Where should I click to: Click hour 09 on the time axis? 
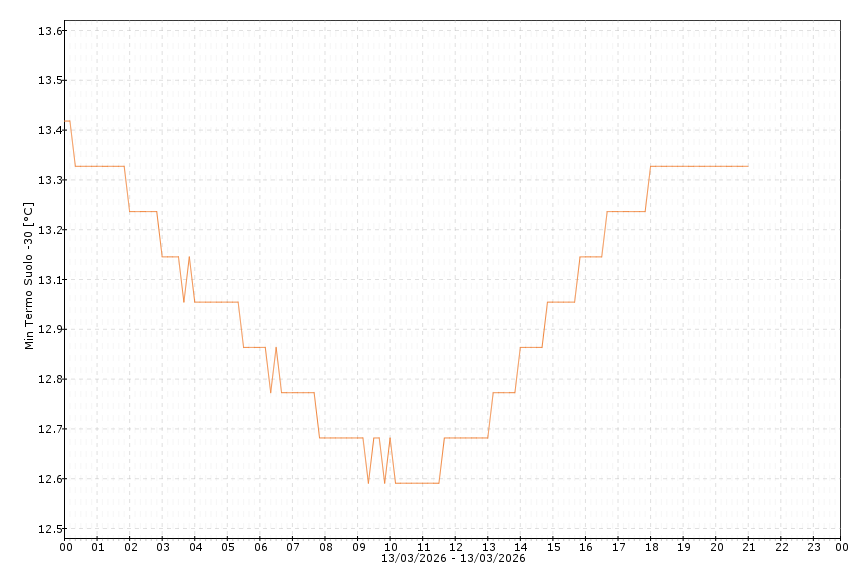click(358, 546)
